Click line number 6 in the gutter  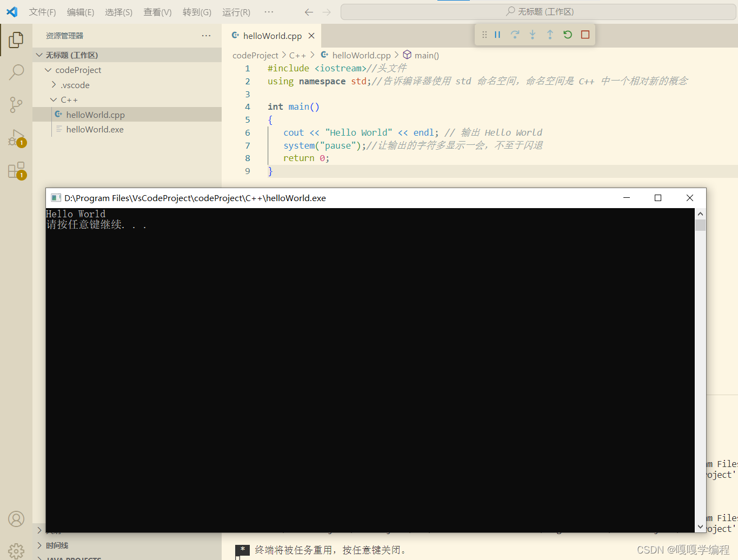tap(248, 132)
